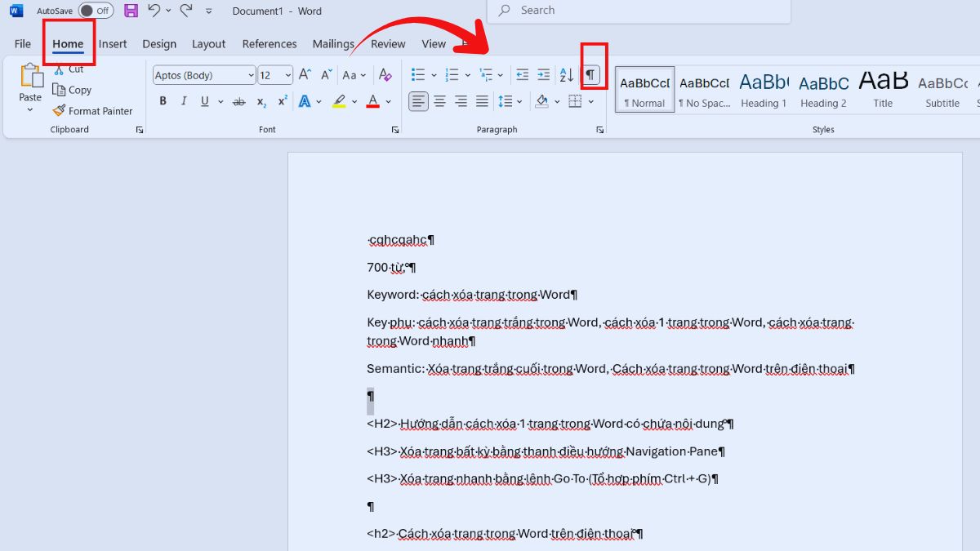Click Increase Indent icon
Image resolution: width=980 pixels, height=551 pixels.
(544, 75)
